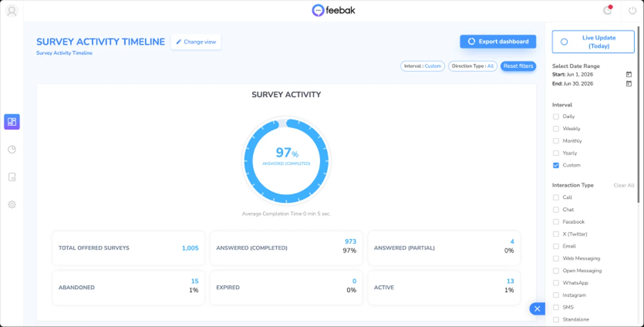Check the Call interaction type
This screenshot has height=327, width=644.
click(556, 197)
